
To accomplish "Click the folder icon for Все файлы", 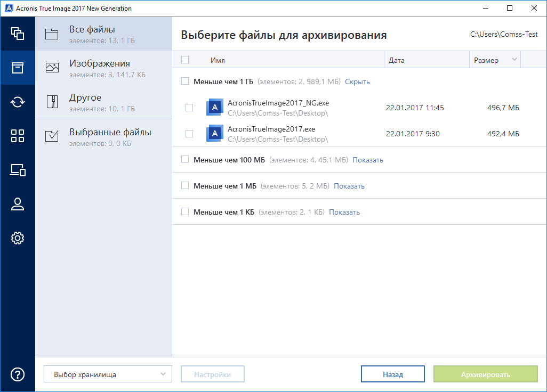I will point(52,34).
